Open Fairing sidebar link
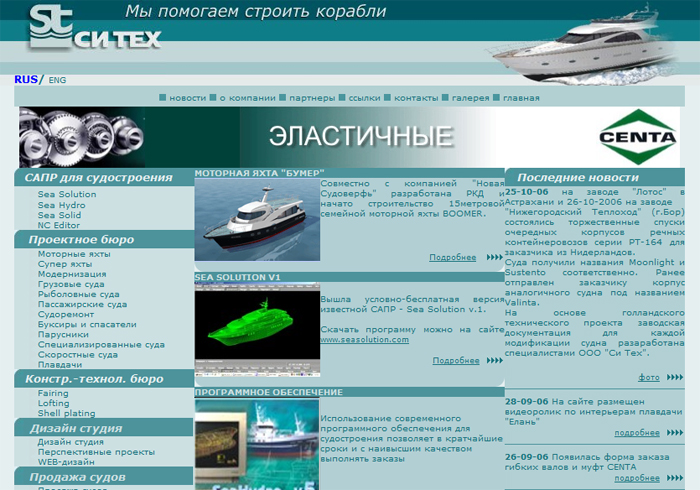This screenshot has height=490, width=700. (x=53, y=394)
